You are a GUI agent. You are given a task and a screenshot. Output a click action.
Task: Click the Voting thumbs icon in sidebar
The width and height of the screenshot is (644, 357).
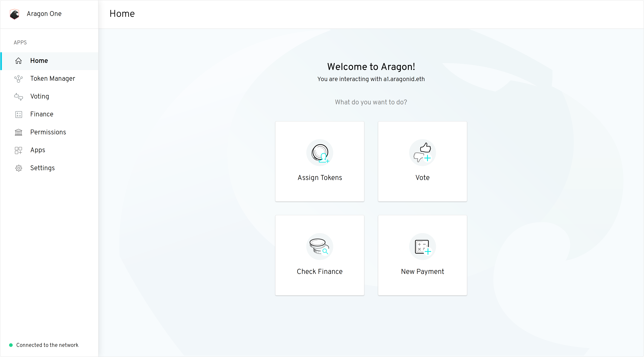19,96
